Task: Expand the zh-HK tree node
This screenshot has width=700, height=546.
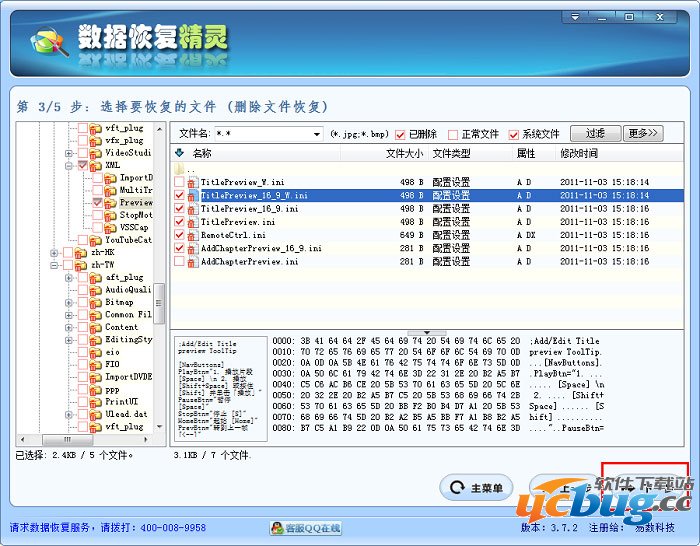Action: 54,253
